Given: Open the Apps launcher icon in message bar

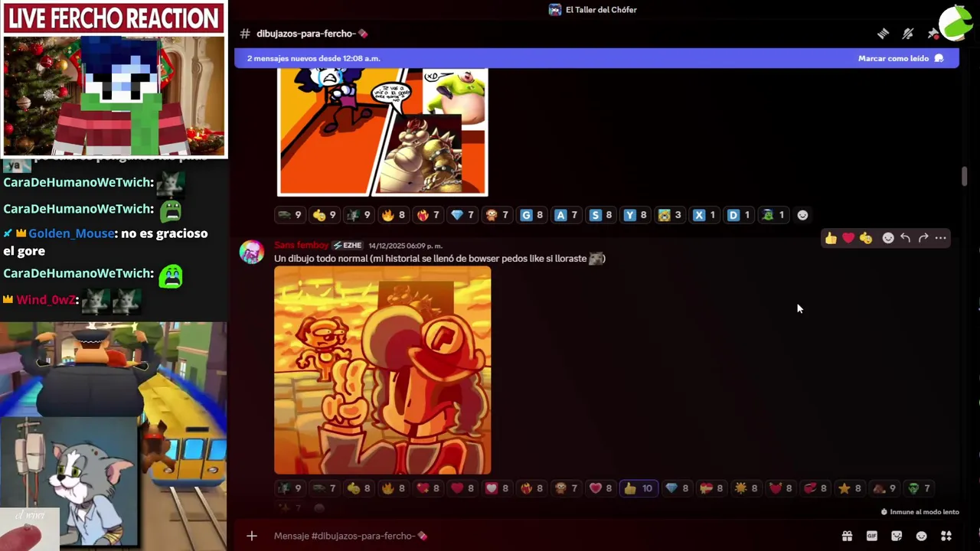Looking at the screenshot, I should (946, 536).
